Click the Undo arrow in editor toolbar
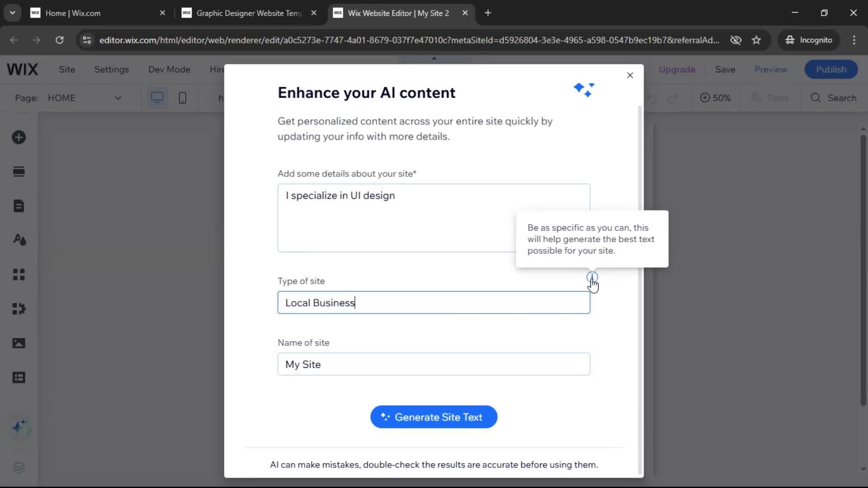 pos(652,98)
